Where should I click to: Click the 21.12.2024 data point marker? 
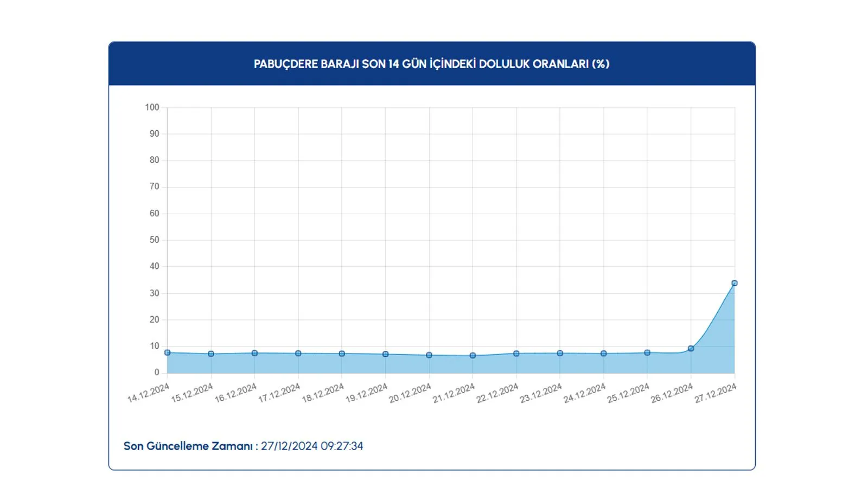coord(473,356)
